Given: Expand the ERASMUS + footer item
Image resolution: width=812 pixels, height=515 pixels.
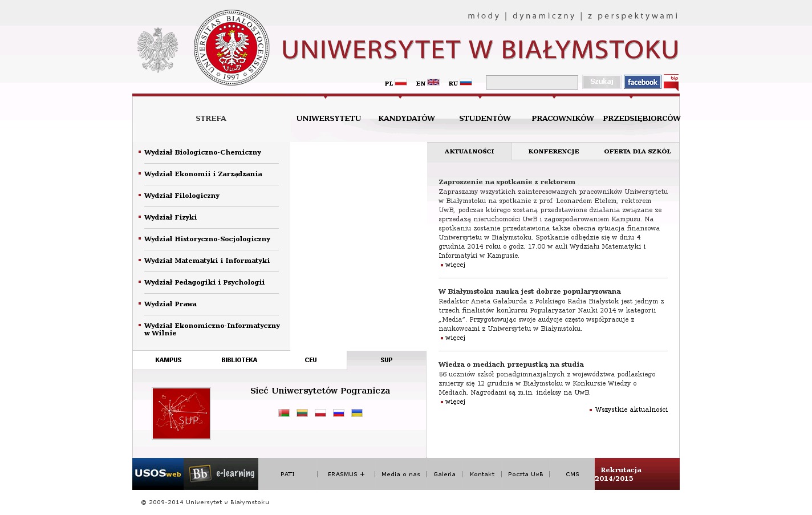Looking at the screenshot, I should click(346, 474).
